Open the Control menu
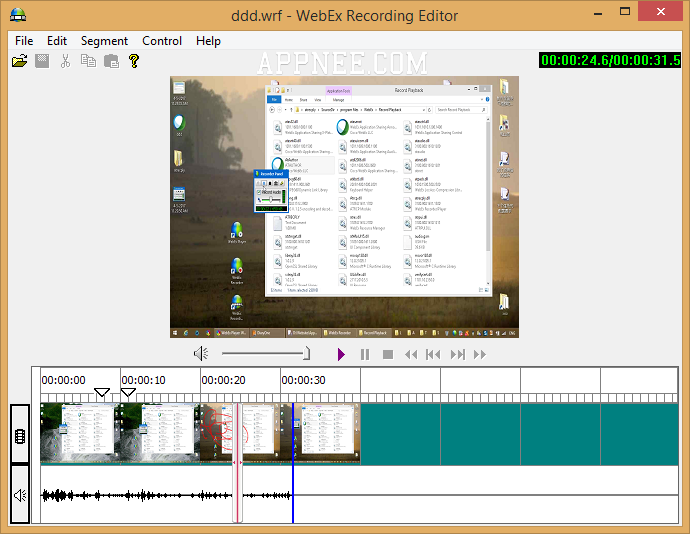 tap(162, 41)
